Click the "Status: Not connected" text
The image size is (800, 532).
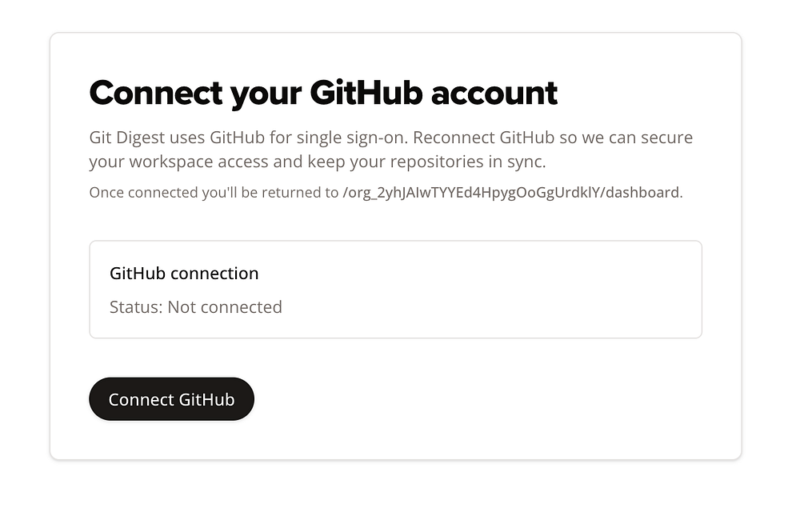point(195,307)
